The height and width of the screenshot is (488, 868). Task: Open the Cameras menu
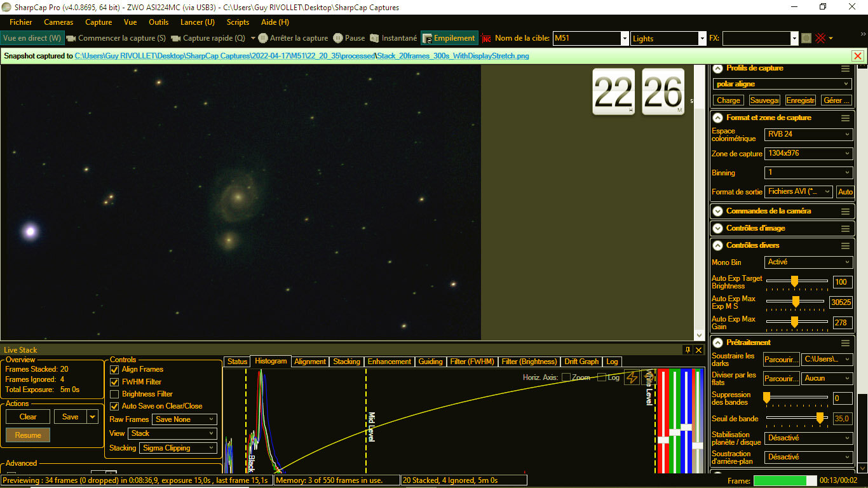[58, 22]
